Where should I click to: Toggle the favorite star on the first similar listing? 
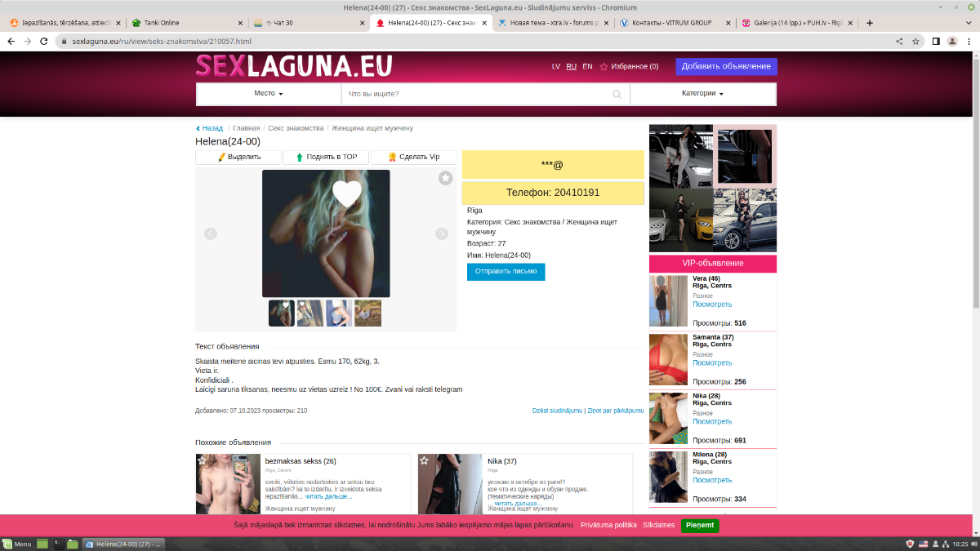[x=202, y=460]
